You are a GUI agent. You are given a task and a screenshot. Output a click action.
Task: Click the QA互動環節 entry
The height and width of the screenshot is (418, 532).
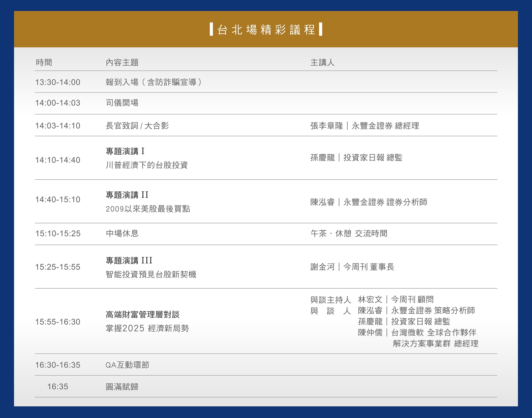(127, 365)
